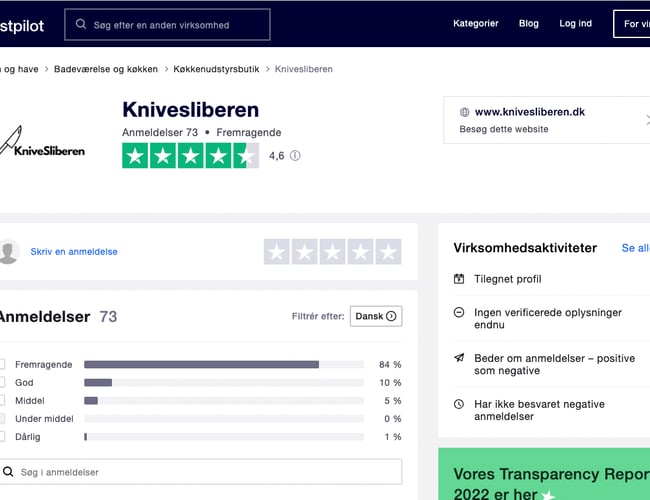The image size is (650, 500).
Task: Rate five stars in the review widget
Action: click(388, 252)
